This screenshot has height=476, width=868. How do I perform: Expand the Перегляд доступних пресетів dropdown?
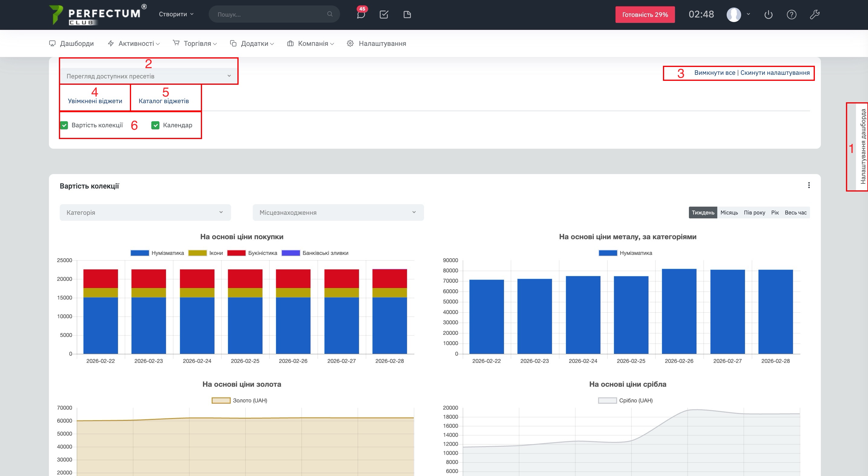click(149, 76)
